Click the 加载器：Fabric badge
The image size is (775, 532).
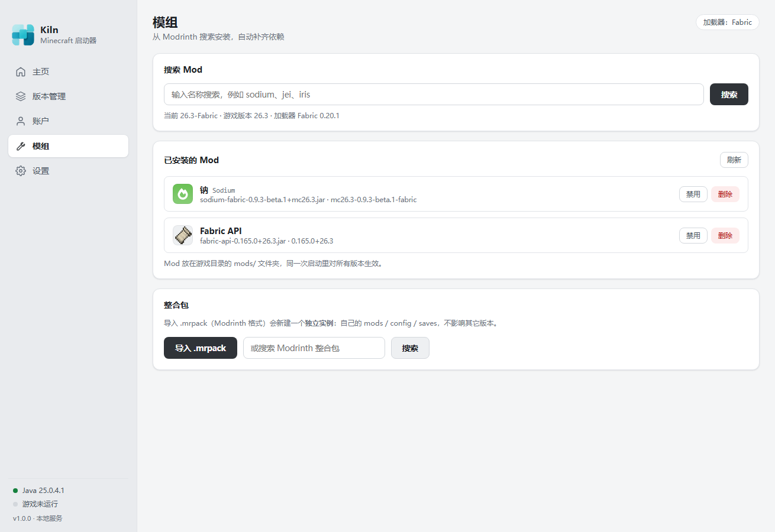[728, 22]
